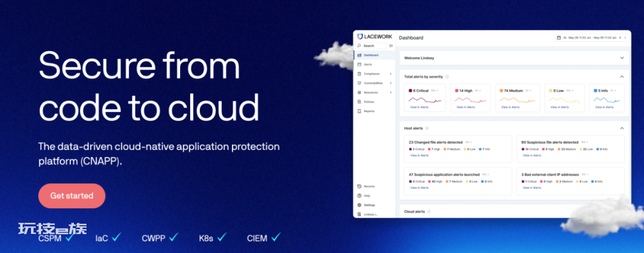This screenshot has width=644, height=253.
Task: Click the blue swatch on 5 Info card
Action: pos(596,90)
